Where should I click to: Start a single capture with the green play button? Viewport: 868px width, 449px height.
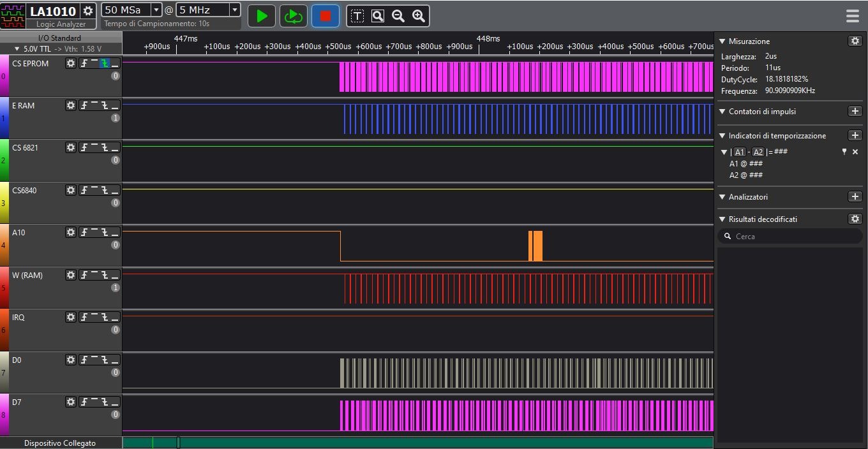click(262, 16)
